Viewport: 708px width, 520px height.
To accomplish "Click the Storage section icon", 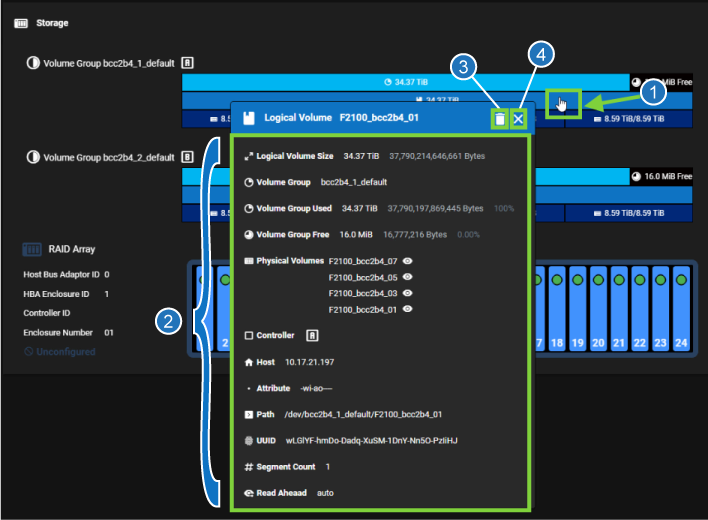I will [20, 22].
